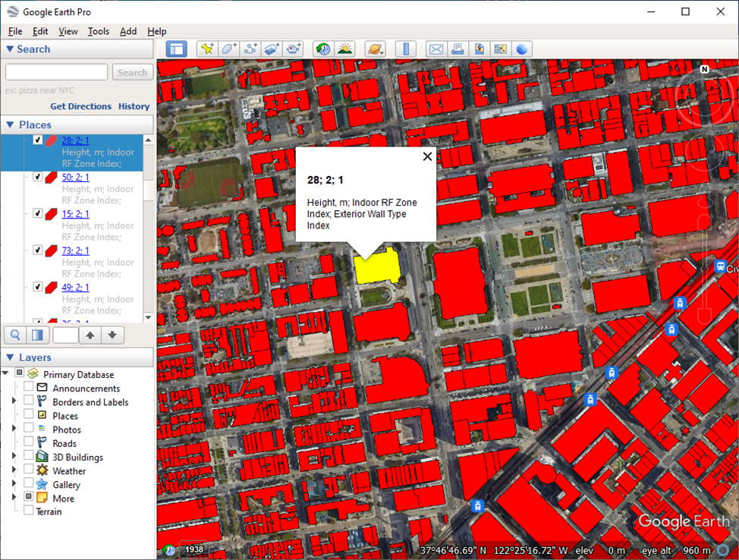Open the Edit menu
Viewport: 739px width, 560px height.
(40, 31)
